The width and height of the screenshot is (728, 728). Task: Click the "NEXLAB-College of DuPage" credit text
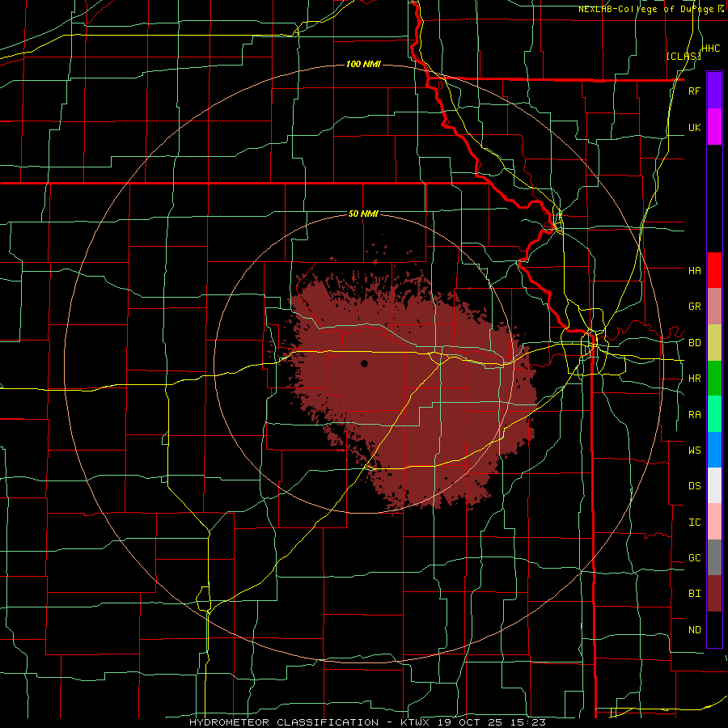point(647,9)
